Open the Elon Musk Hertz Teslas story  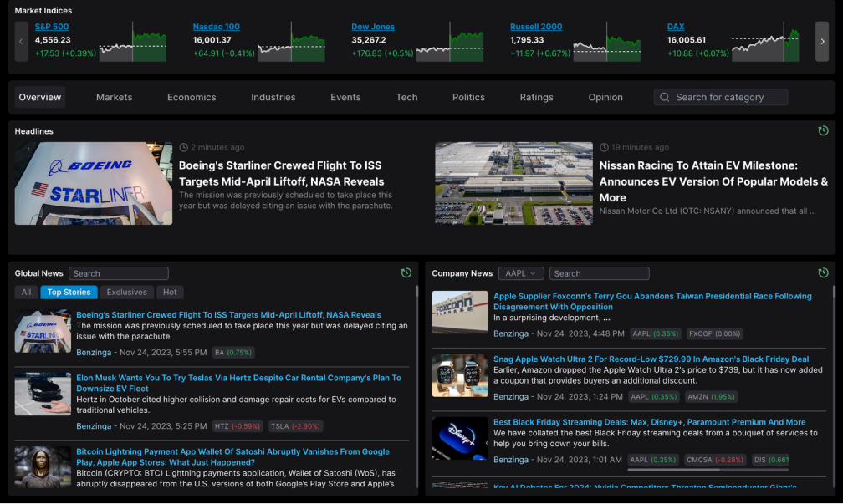tap(238, 383)
